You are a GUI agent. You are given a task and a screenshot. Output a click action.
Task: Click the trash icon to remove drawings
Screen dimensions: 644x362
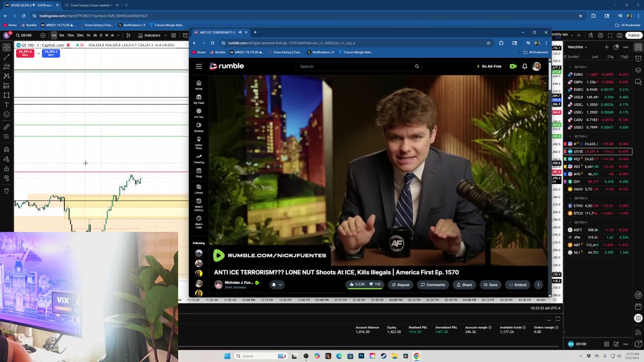pos(7,191)
